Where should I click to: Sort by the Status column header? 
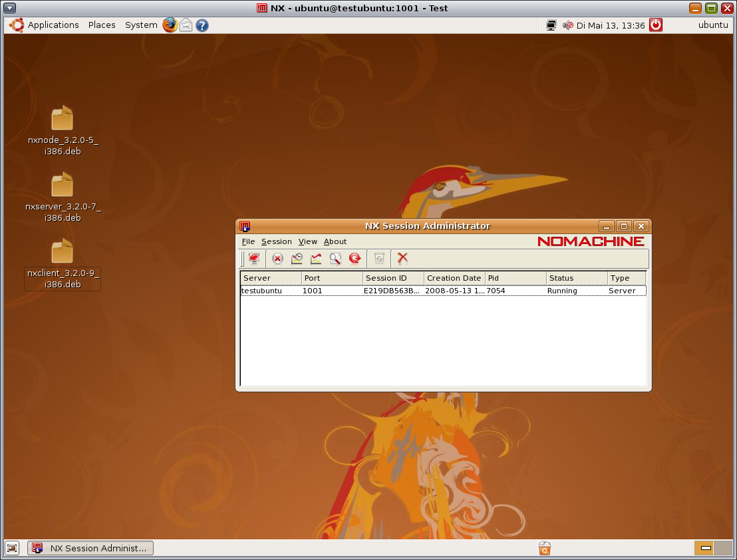pos(577,278)
